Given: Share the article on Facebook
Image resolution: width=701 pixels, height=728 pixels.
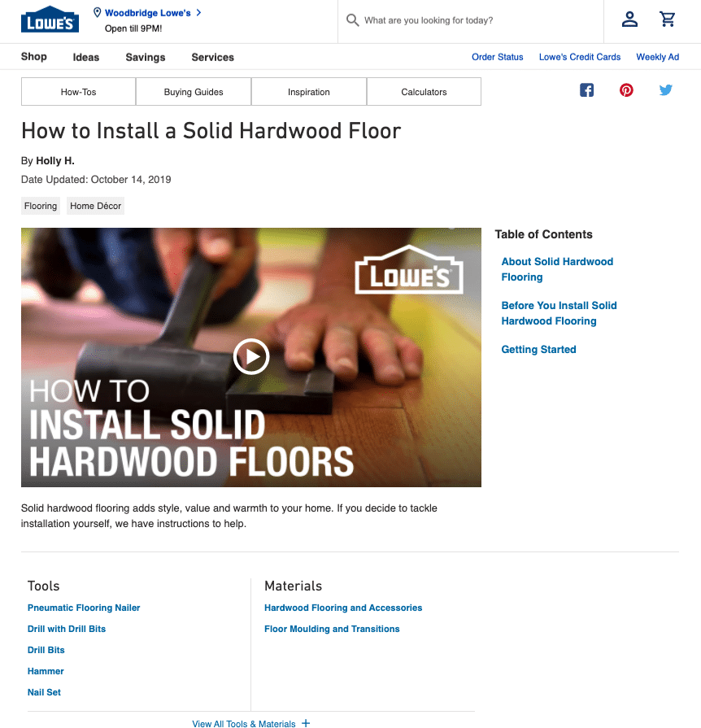Looking at the screenshot, I should pyautogui.click(x=587, y=90).
